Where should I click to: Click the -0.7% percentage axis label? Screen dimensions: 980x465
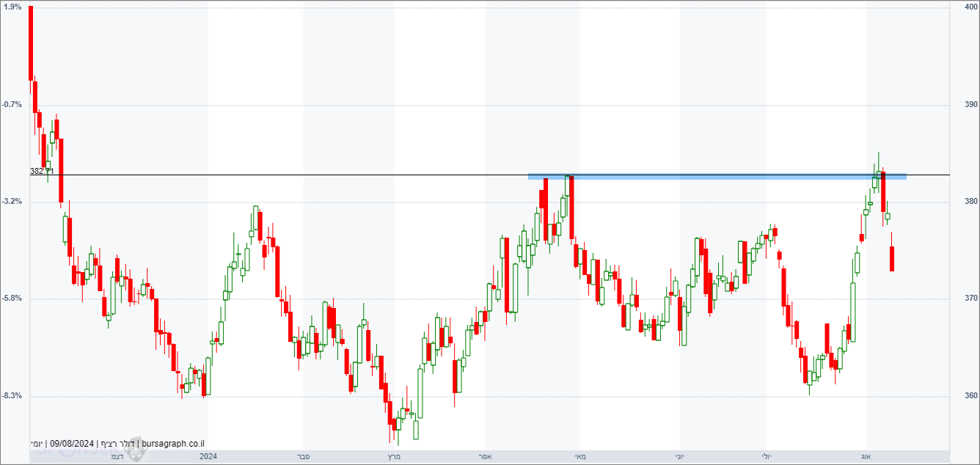click(x=12, y=104)
